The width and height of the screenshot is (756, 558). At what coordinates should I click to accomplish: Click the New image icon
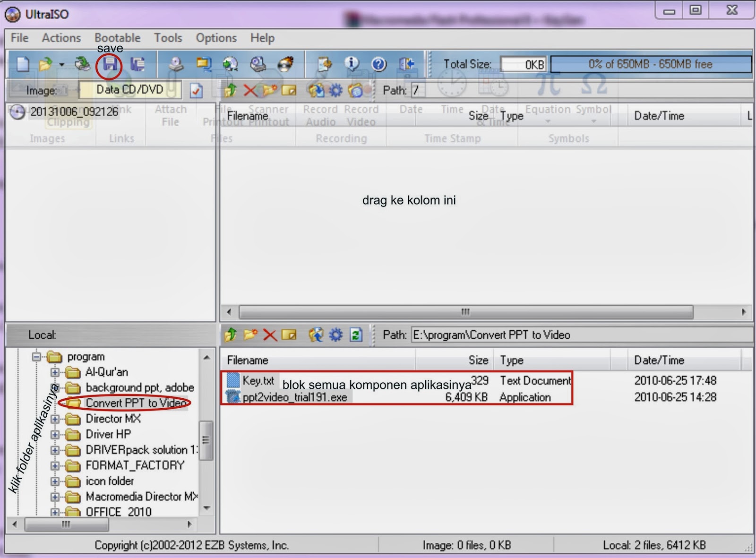[23, 64]
